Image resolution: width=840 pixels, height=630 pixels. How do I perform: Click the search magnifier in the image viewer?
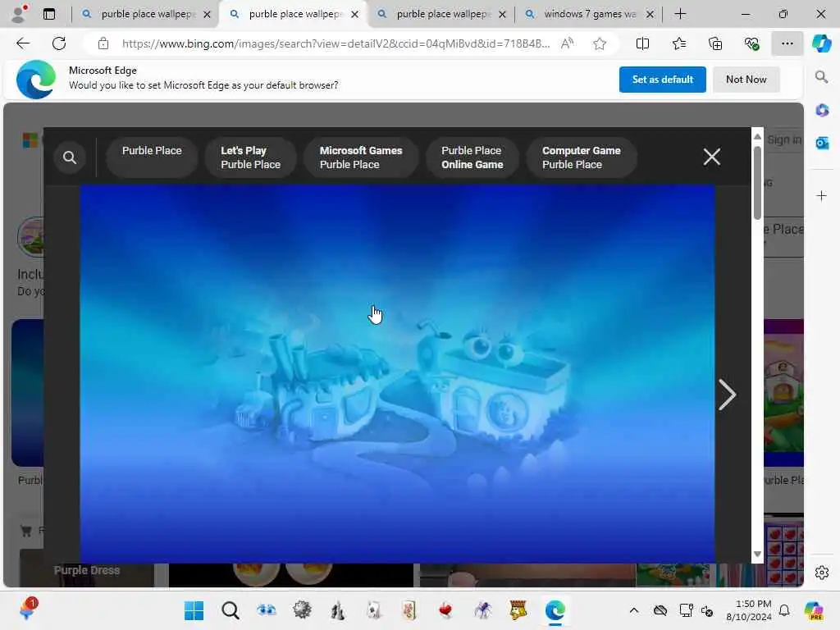[70, 157]
